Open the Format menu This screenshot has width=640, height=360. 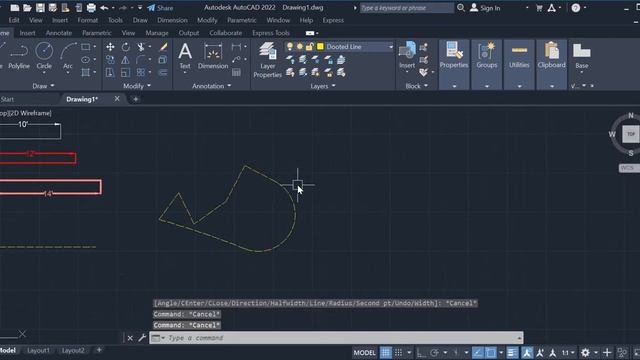point(87,20)
